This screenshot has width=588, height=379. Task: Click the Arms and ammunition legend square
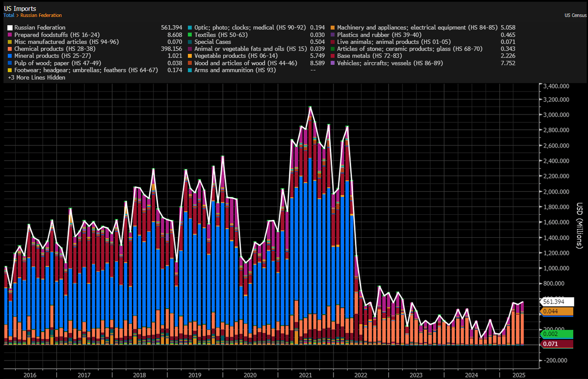[190, 70]
